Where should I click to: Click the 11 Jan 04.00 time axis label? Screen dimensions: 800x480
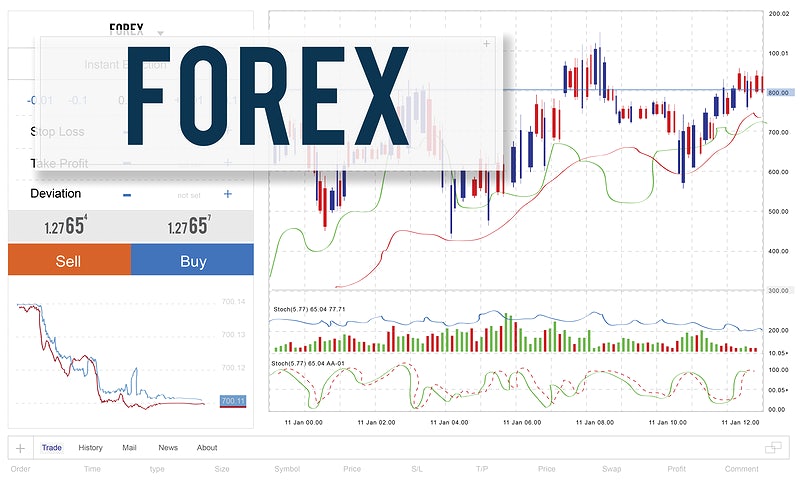(449, 422)
